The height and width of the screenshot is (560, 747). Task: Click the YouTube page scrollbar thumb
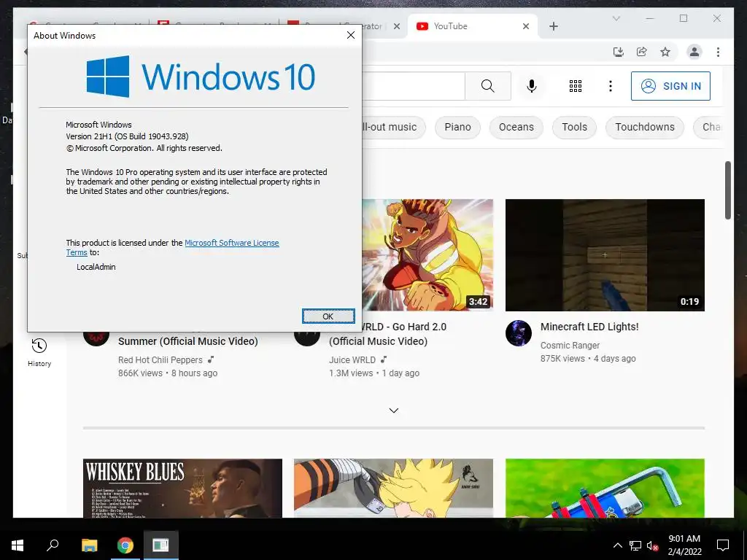click(727, 190)
